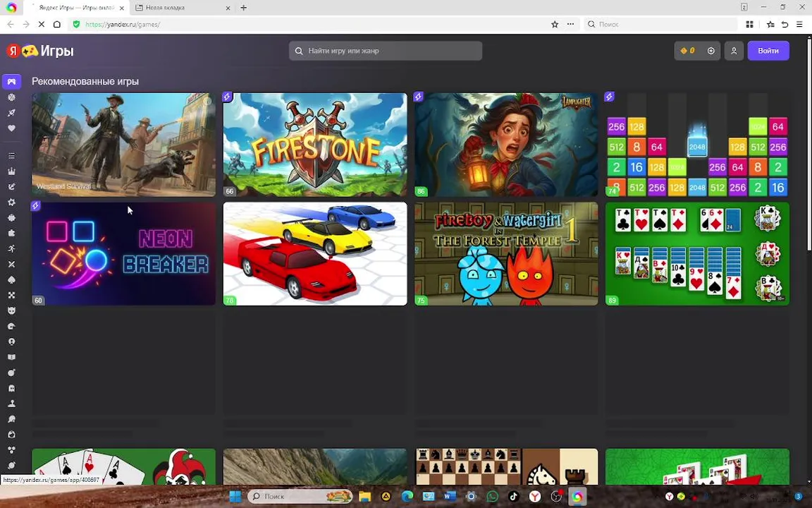Open the browser hamburger menu

coord(799,25)
